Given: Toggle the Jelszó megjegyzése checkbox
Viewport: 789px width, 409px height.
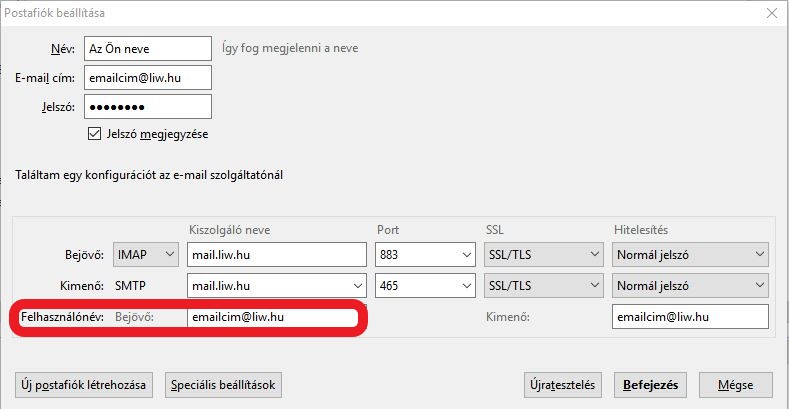Looking at the screenshot, I should pos(96,133).
